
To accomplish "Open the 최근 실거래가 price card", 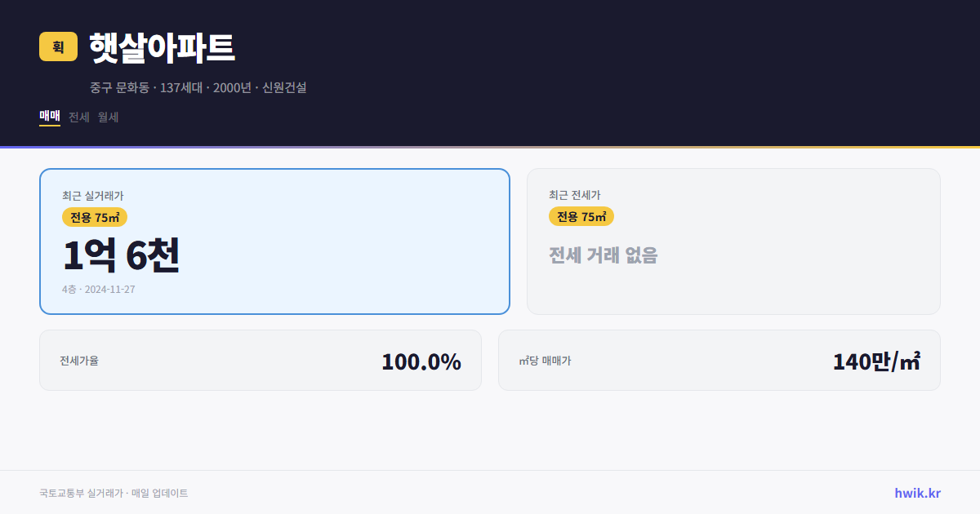I will coord(274,241).
